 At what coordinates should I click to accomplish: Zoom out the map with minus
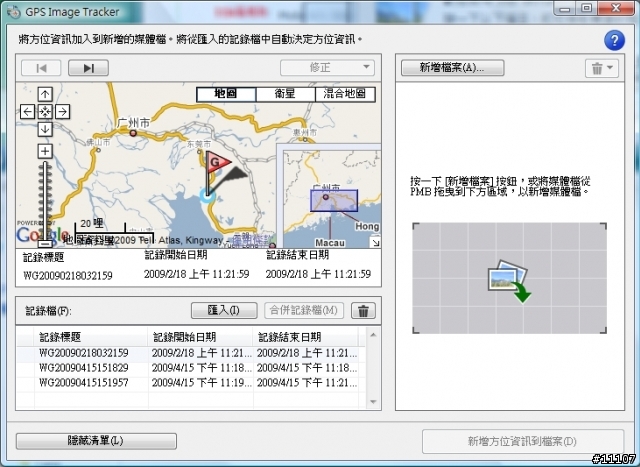(45, 244)
